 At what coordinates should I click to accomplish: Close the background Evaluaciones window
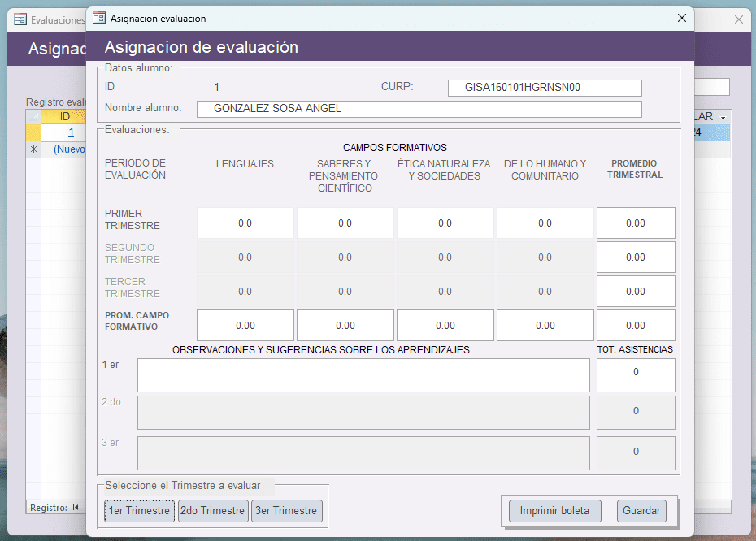click(x=739, y=19)
